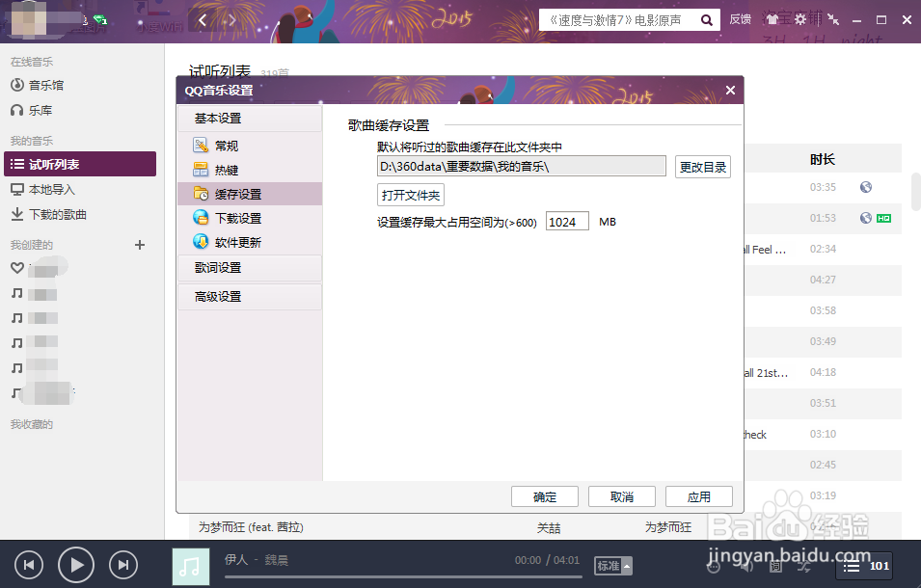Image resolution: width=921 pixels, height=588 pixels.
Task: Click song title 为梦而狂 (feat. 茜拉)
Action: (251, 527)
